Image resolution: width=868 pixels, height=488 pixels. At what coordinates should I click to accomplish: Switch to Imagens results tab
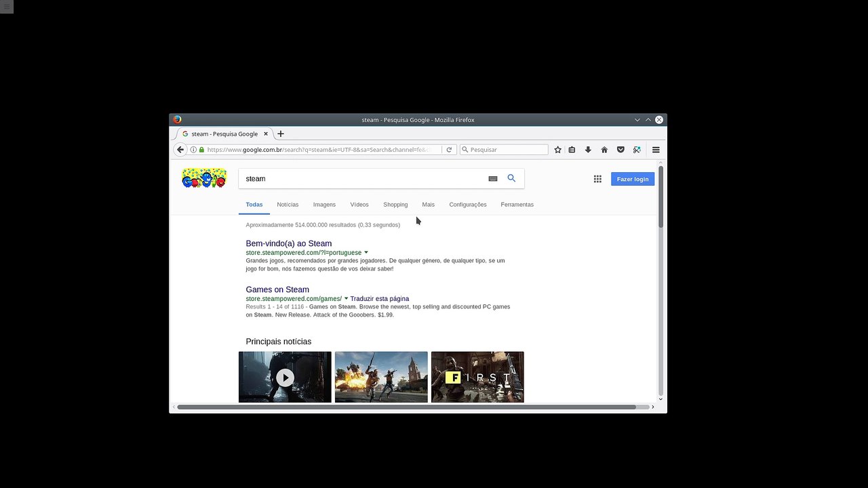pyautogui.click(x=324, y=205)
